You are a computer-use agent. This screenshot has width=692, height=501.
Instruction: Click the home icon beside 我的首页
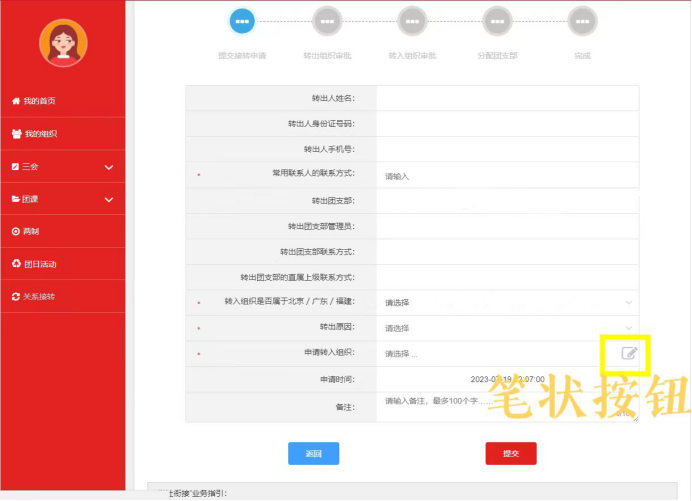[15, 101]
